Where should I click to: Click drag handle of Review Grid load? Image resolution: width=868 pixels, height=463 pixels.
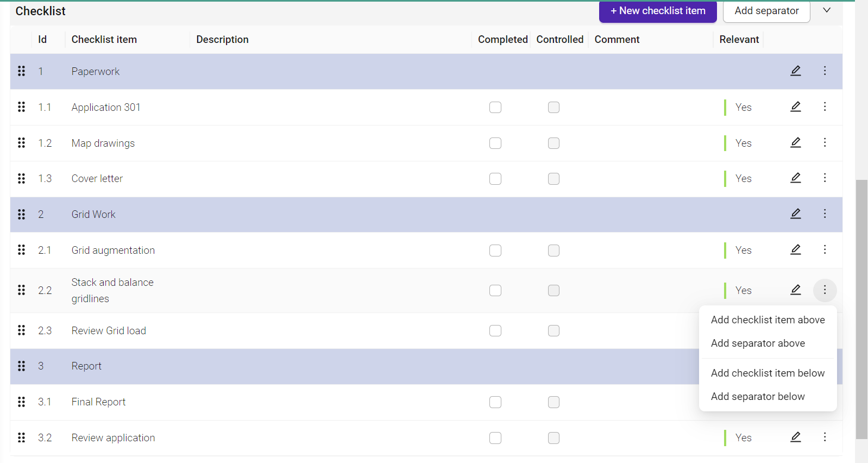(x=21, y=330)
